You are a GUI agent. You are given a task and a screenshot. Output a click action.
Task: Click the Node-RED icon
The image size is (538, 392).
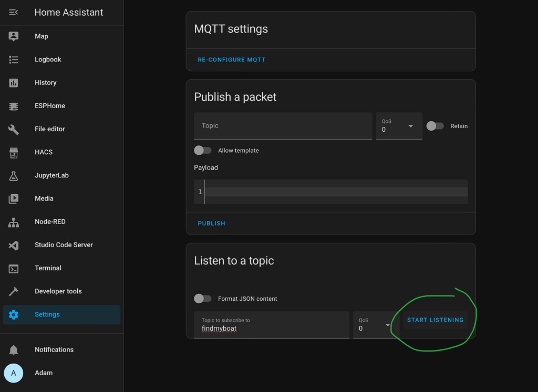point(14,221)
